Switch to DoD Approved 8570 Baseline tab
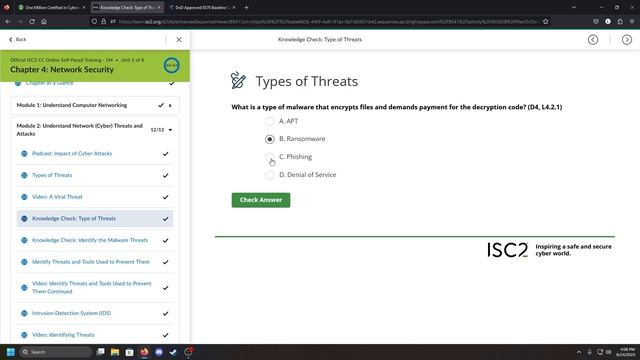The height and width of the screenshot is (360, 640). pos(202,7)
